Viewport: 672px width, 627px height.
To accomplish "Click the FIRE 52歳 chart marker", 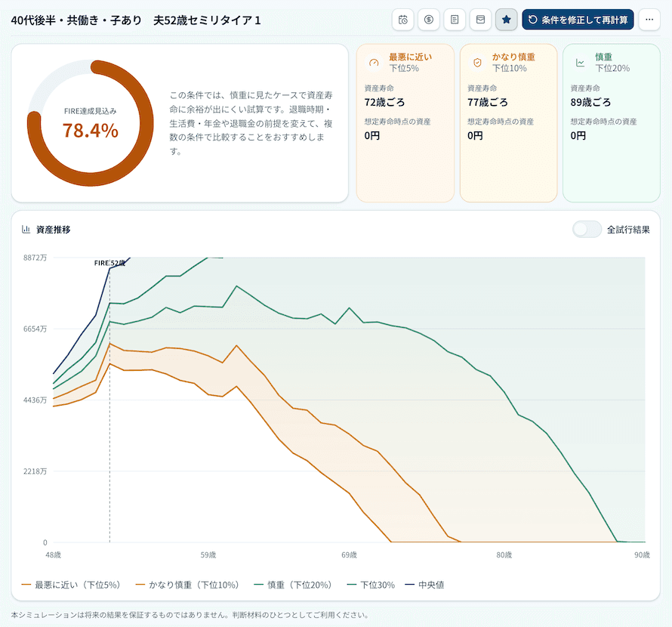I will (109, 263).
